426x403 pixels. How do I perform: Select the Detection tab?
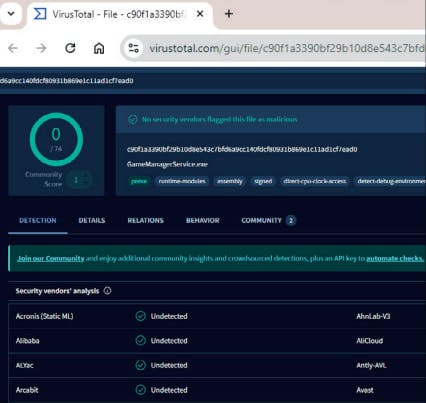tap(38, 220)
